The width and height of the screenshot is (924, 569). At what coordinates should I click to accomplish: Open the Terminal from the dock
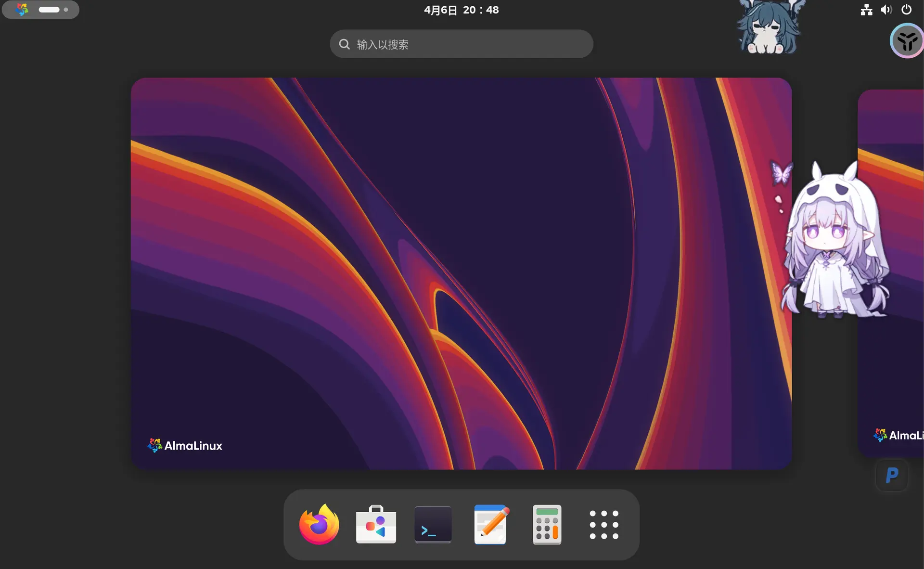tap(433, 524)
